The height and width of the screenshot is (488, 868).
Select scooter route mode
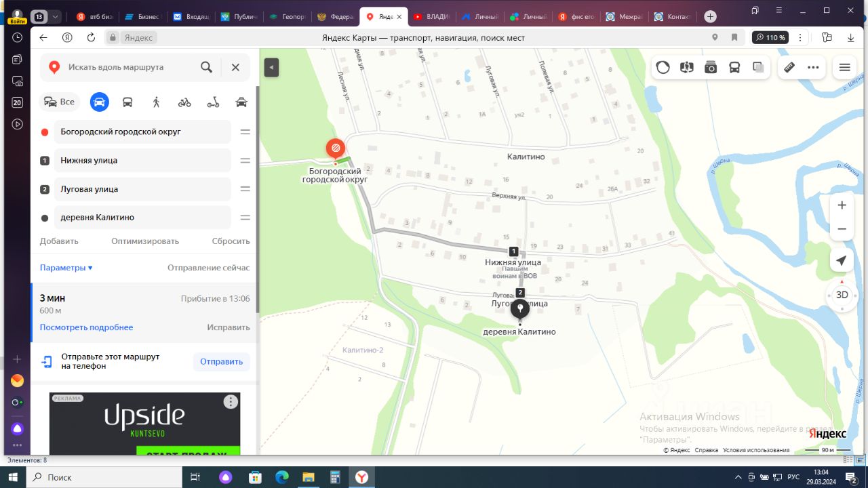(x=213, y=102)
